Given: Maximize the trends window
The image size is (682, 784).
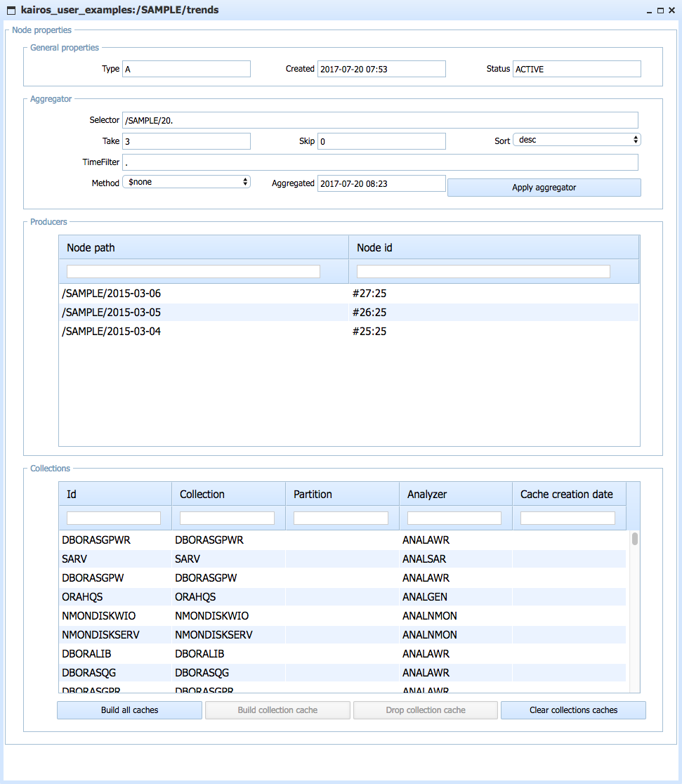Looking at the screenshot, I should [660, 11].
